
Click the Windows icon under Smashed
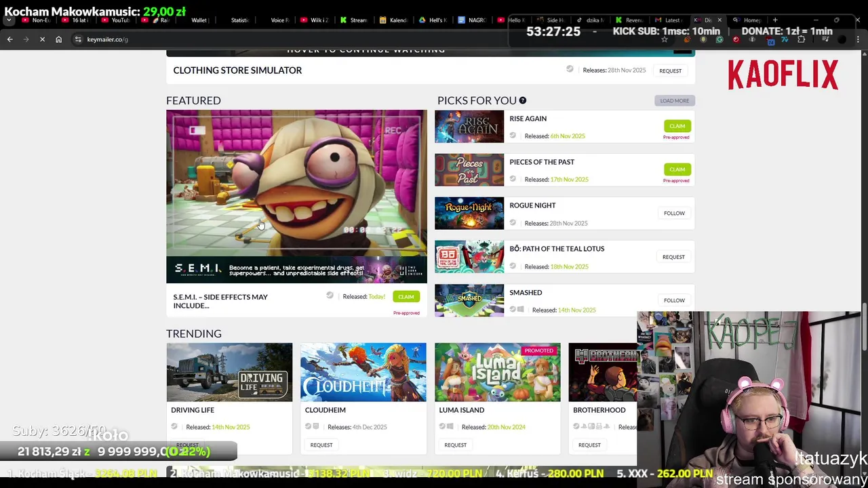tap(521, 310)
